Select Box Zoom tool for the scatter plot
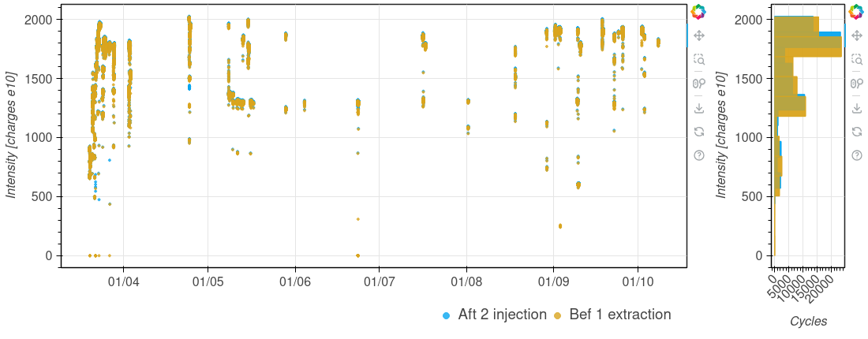868x339 pixels. pyautogui.click(x=698, y=59)
